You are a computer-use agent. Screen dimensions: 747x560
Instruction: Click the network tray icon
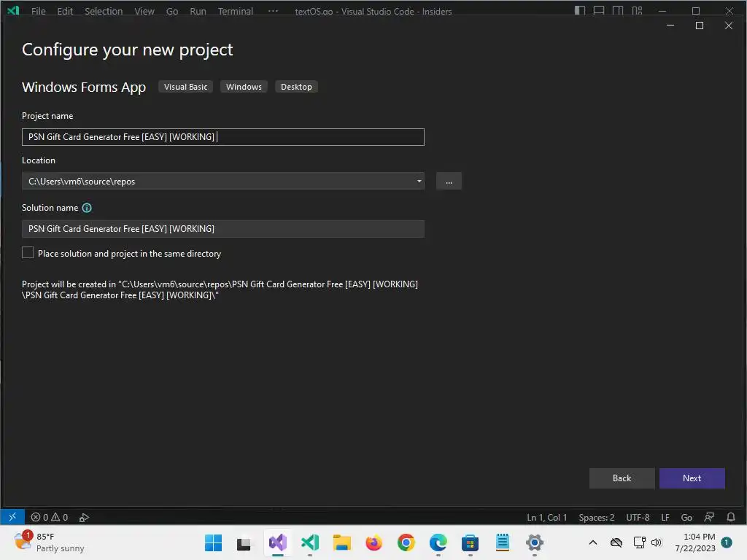(x=639, y=542)
